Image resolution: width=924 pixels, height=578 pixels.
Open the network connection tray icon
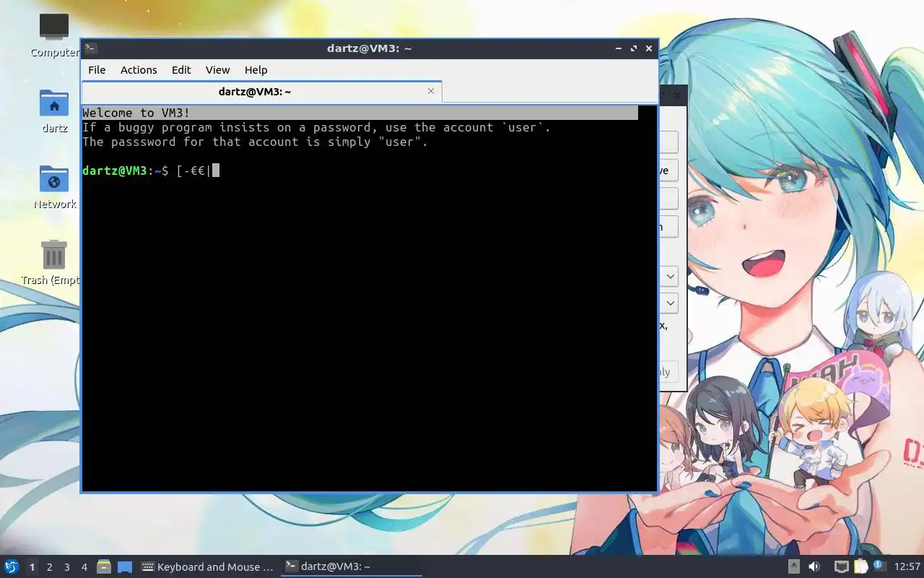(x=841, y=566)
